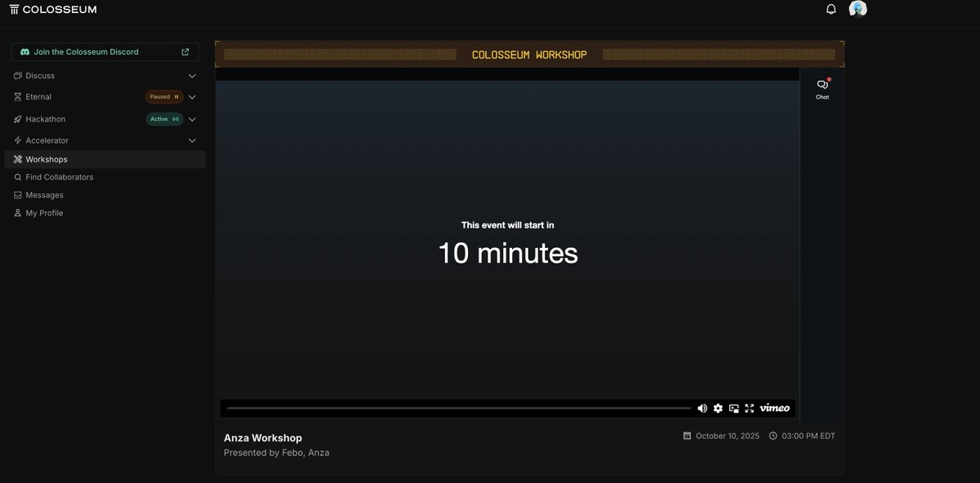Click the video progress bar

click(x=459, y=408)
